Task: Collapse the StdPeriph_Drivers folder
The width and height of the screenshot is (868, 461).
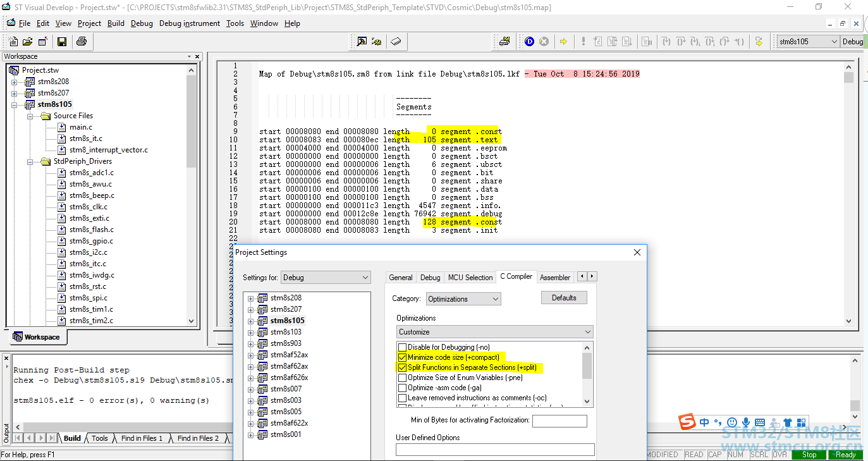Action: tap(30, 162)
